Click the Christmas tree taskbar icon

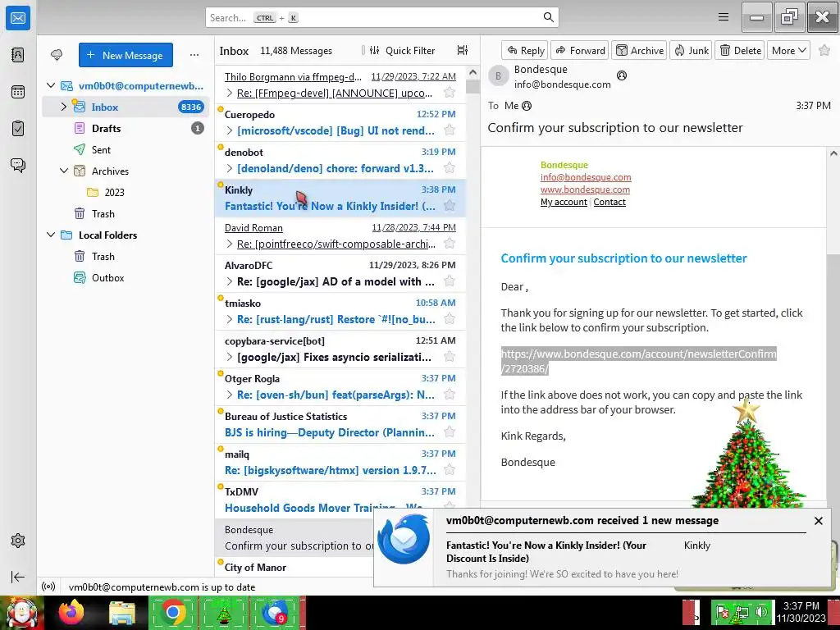pos(224,612)
